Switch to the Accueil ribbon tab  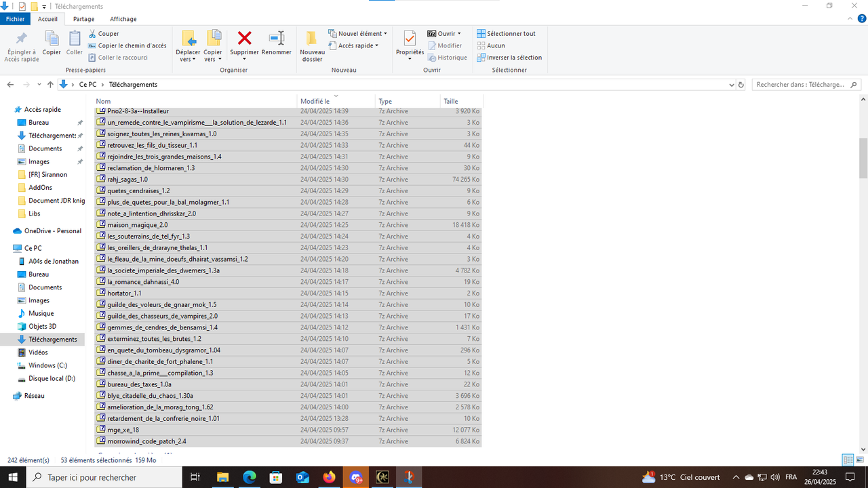click(x=47, y=19)
